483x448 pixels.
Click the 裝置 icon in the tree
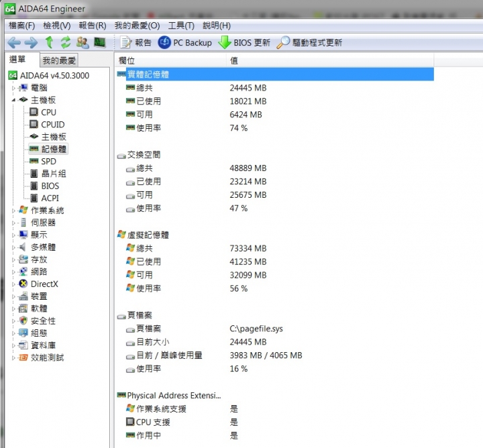point(23,296)
